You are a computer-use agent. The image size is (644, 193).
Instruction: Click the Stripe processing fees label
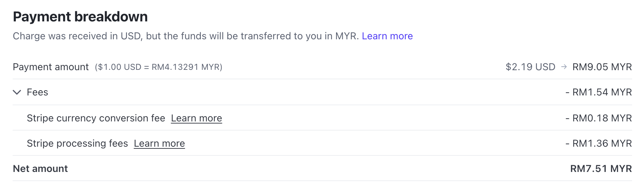pos(77,144)
